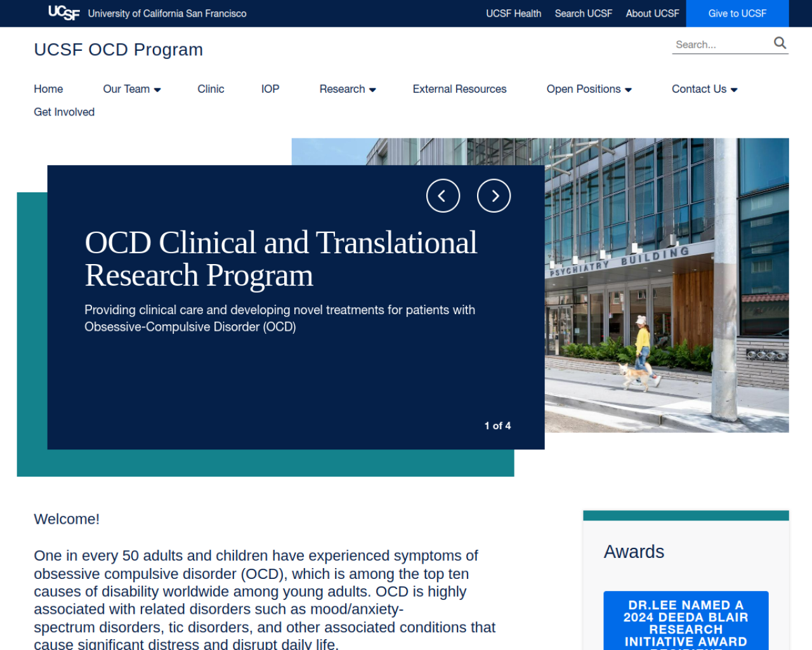Open the Home menu item
The image size is (812, 650).
coord(48,89)
